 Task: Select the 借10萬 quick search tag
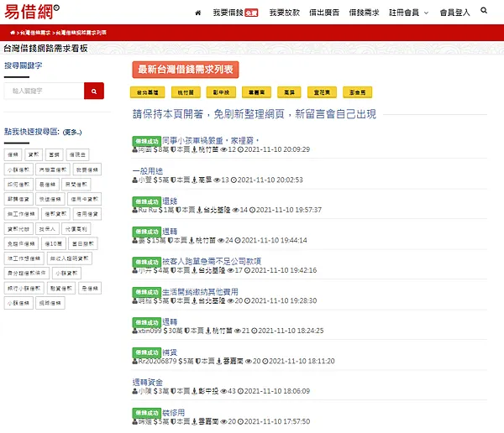[54, 244]
